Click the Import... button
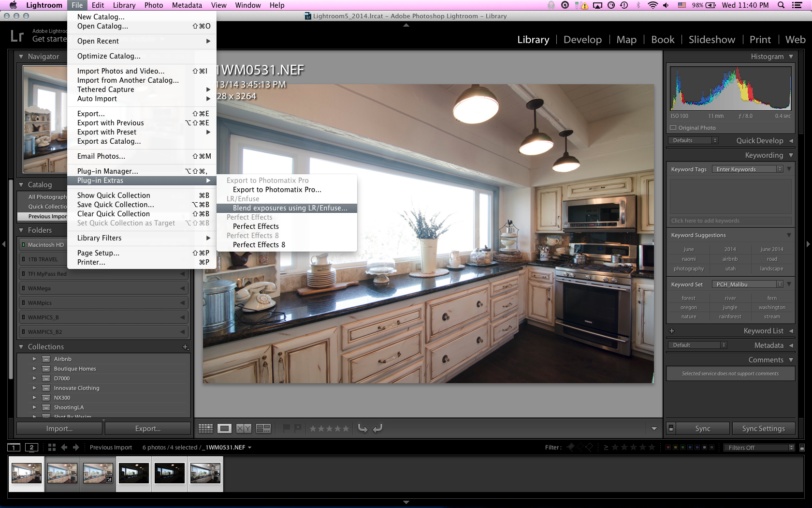Image resolution: width=812 pixels, height=508 pixels. pos(59,429)
